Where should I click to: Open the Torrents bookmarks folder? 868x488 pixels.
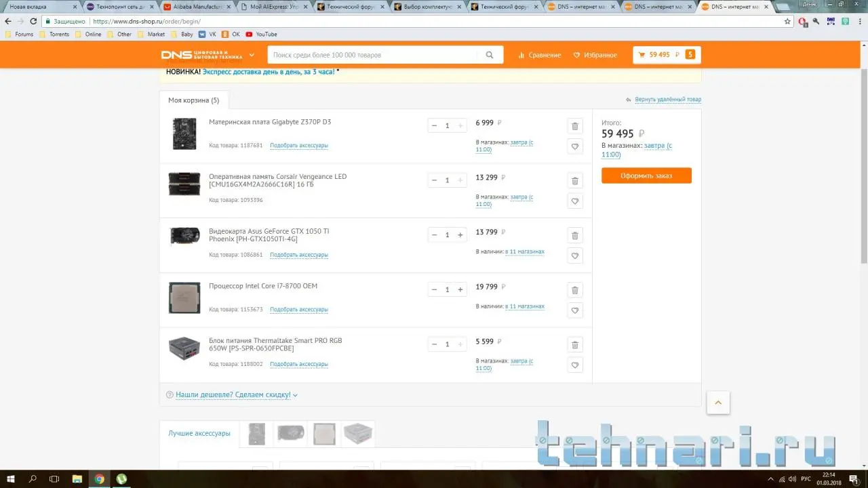click(x=54, y=34)
